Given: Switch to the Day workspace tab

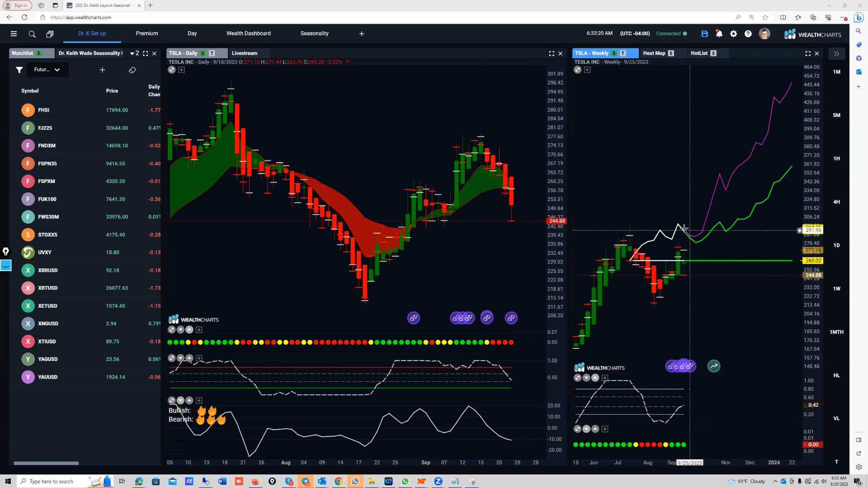Looking at the screenshot, I should coord(192,33).
